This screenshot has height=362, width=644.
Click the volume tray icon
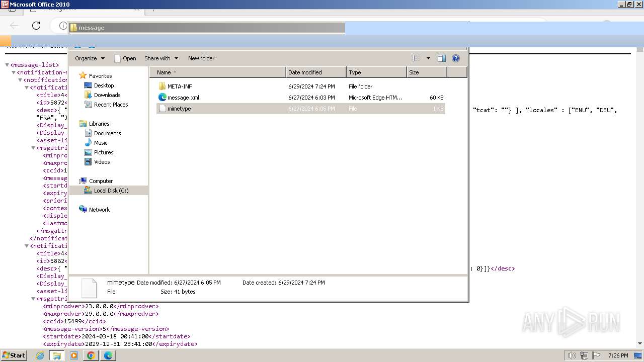click(x=572, y=355)
